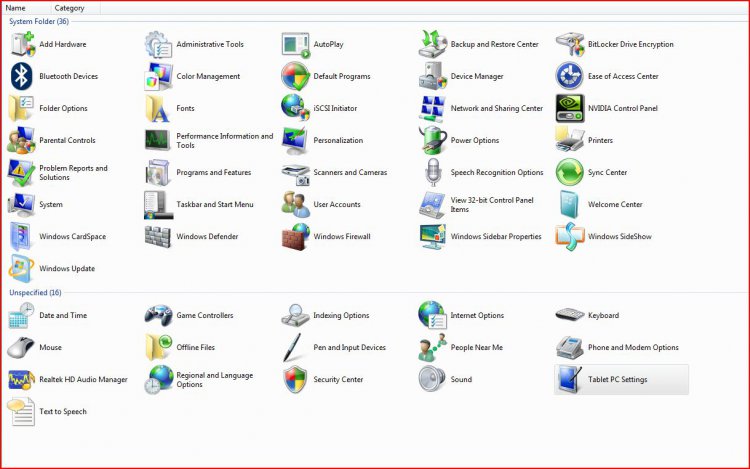This screenshot has height=469, width=750.
Task: Open the Welcome Center icon
Action: [x=570, y=204]
